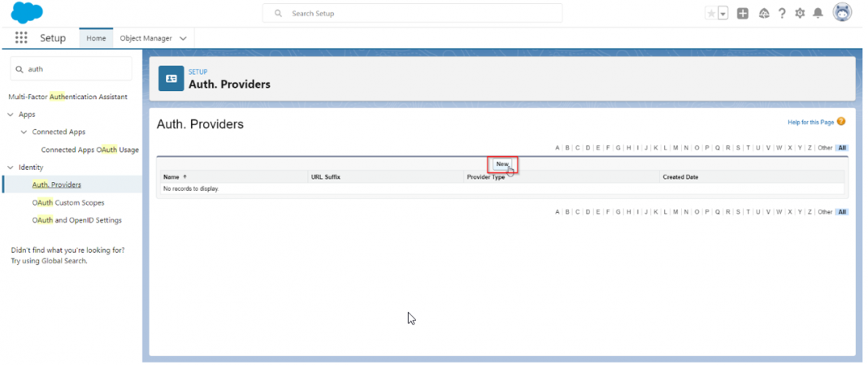Click the Search Setup input field

pyautogui.click(x=412, y=13)
